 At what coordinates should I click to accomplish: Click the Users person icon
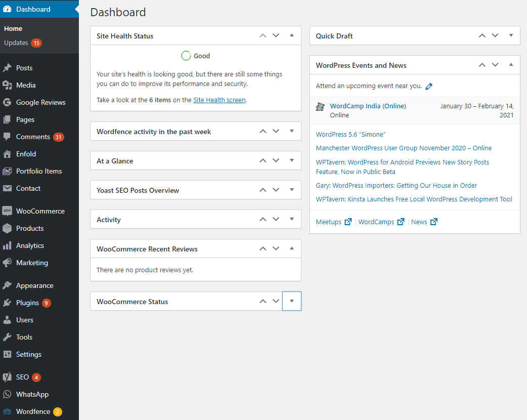(x=7, y=320)
